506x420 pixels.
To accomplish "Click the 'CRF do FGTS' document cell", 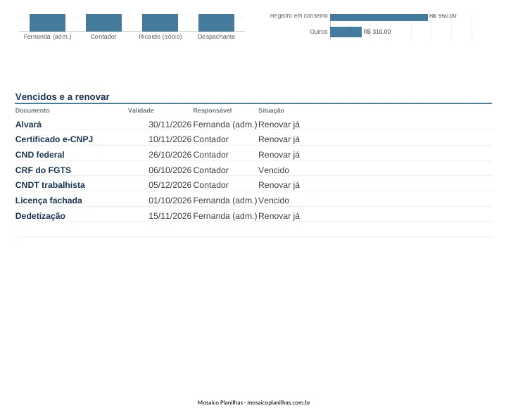I will pos(43,170).
